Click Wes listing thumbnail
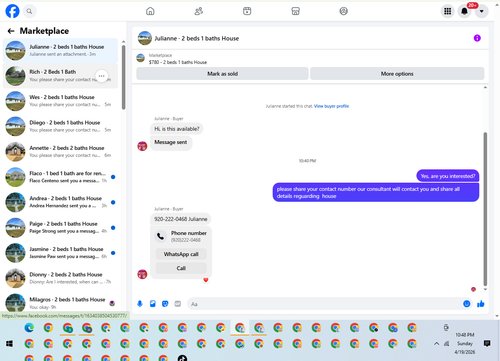The image size is (500, 361). (15, 101)
